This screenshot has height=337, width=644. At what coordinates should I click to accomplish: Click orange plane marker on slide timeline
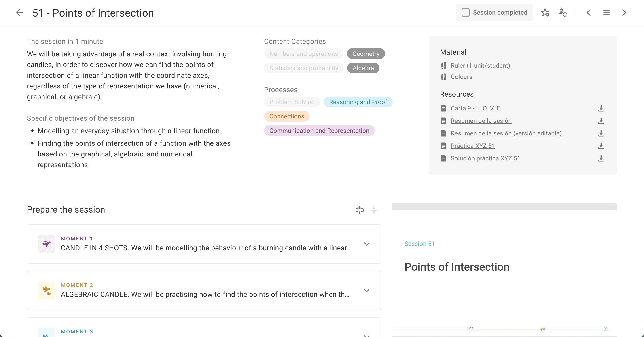point(542,329)
